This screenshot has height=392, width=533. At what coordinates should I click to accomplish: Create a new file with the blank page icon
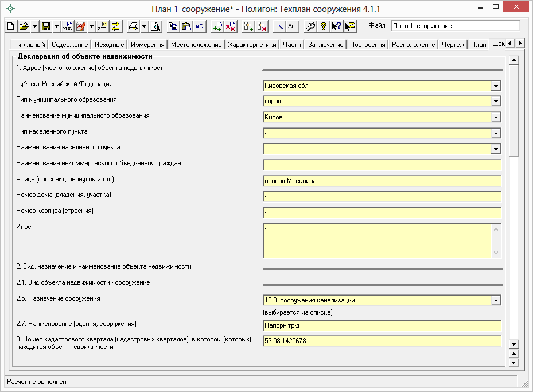point(11,26)
